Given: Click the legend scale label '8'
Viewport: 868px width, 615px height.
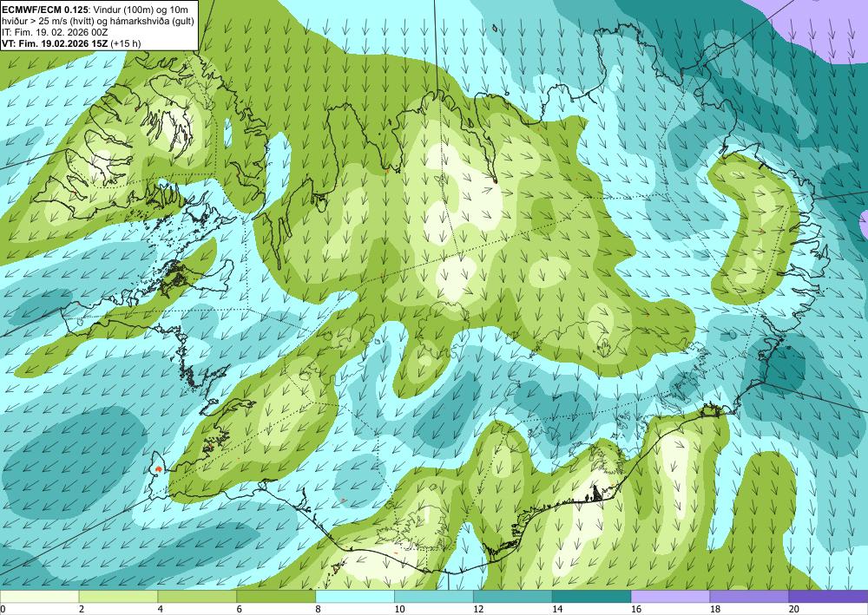Looking at the screenshot, I should point(319,609).
